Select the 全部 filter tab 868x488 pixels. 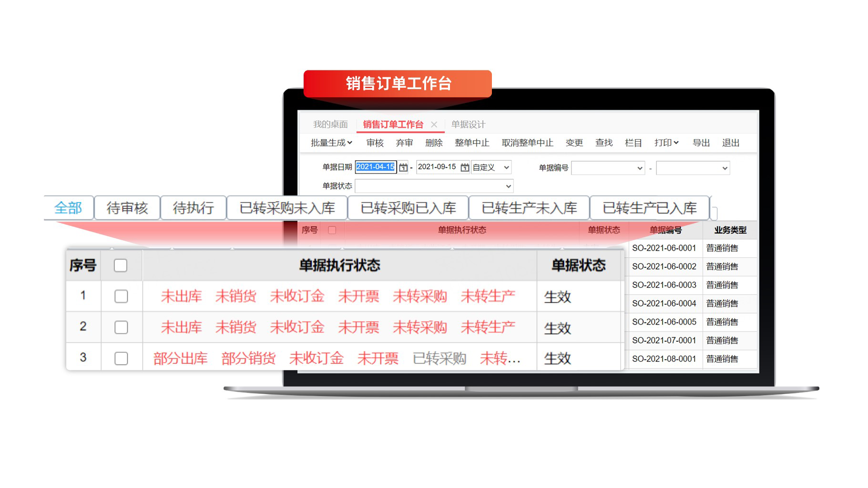[68, 207]
